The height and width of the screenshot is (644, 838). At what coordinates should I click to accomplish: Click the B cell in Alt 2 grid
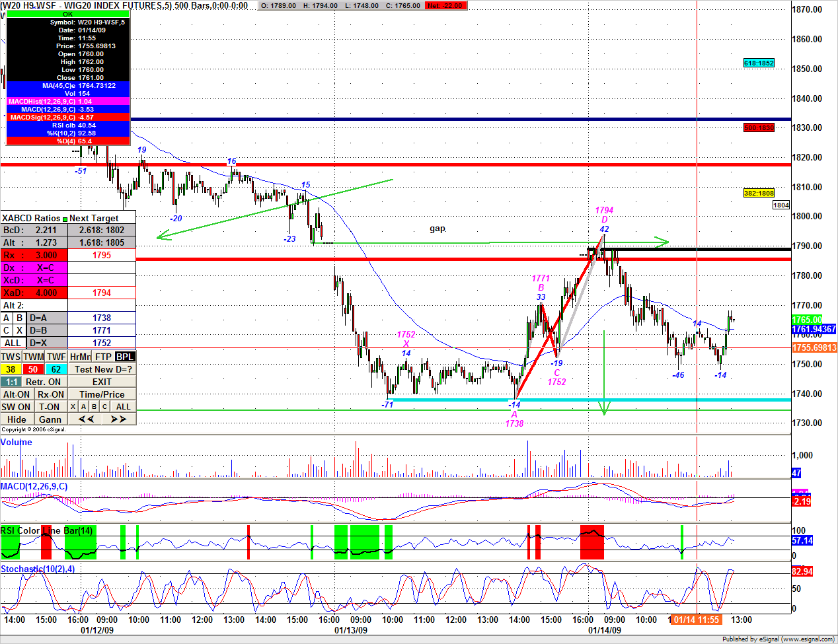click(x=20, y=318)
